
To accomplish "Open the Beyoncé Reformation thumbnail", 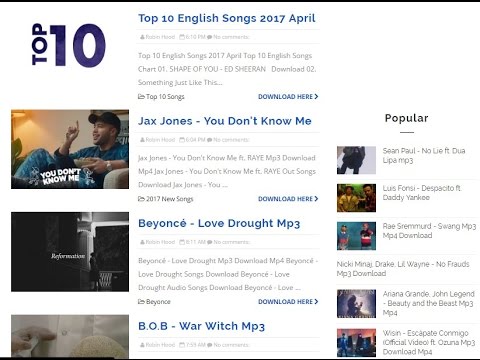I will pos(70,252).
